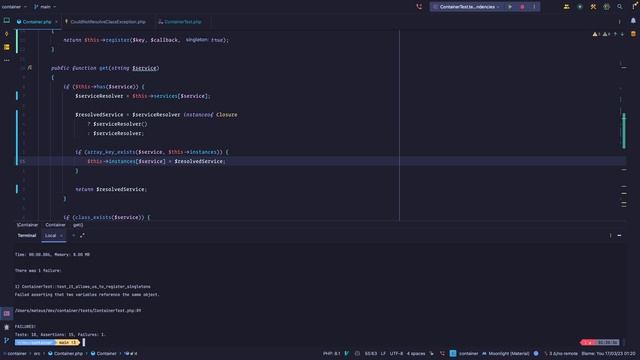Click container in navigation bar path
640x360 pixels.
click(x=17, y=353)
